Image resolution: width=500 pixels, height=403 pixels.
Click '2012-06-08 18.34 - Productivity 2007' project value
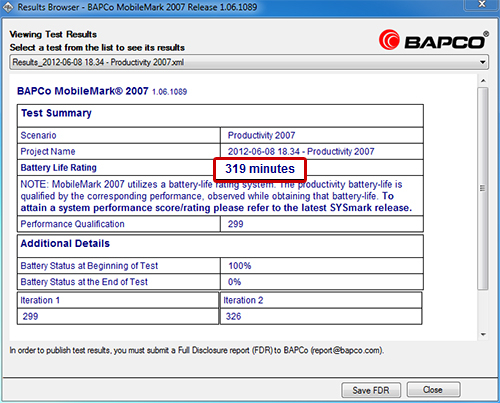tap(301, 152)
